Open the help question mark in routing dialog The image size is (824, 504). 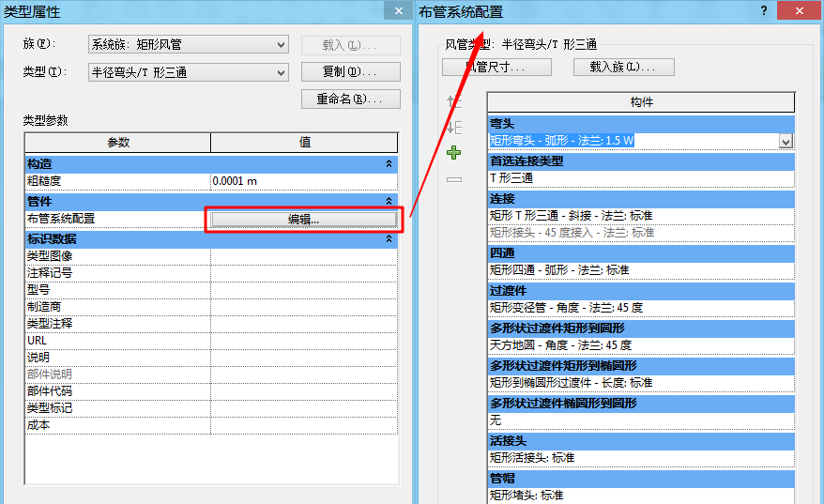click(764, 10)
